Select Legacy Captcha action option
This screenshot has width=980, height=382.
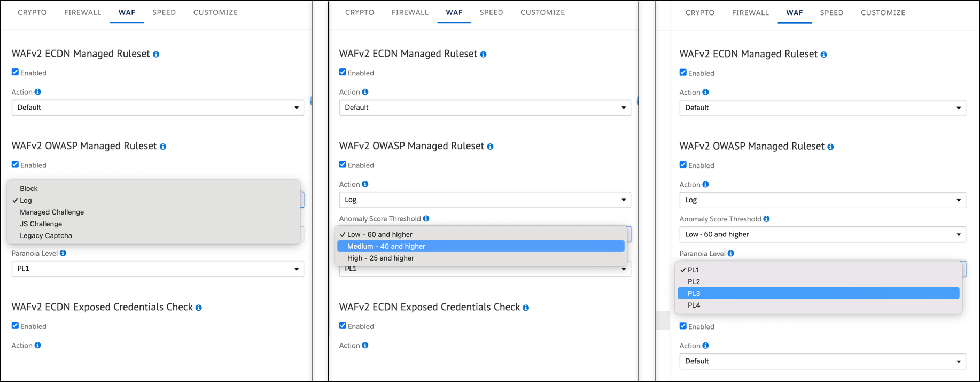154,235
